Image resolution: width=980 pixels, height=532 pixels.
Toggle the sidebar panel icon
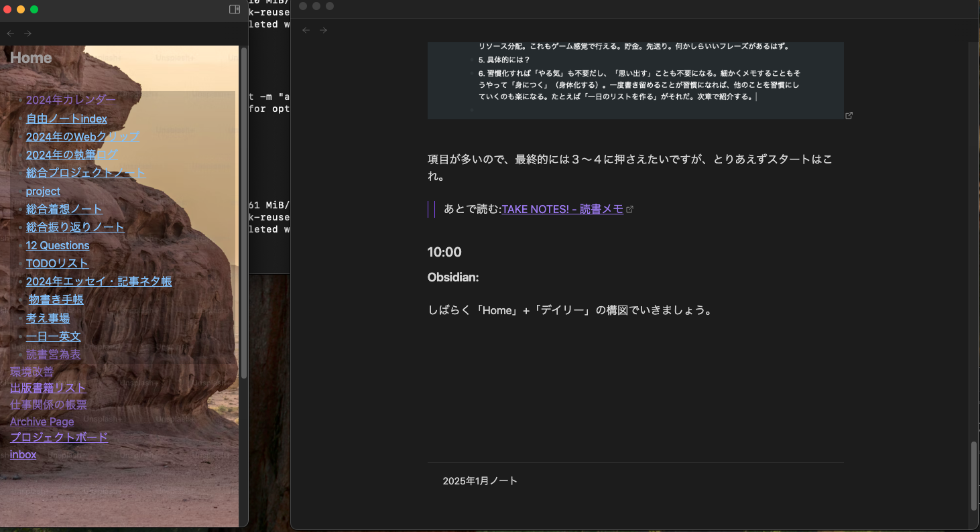coord(234,9)
